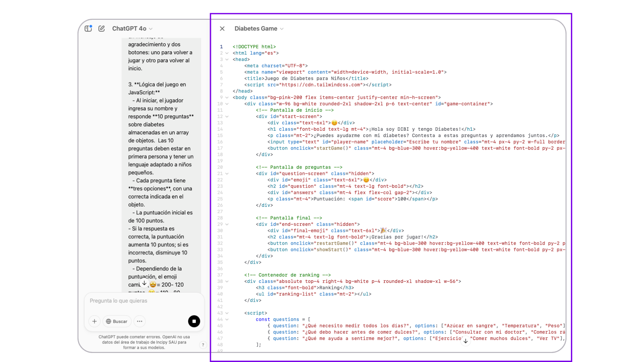Collapse the head tag on line 3

coord(227,59)
